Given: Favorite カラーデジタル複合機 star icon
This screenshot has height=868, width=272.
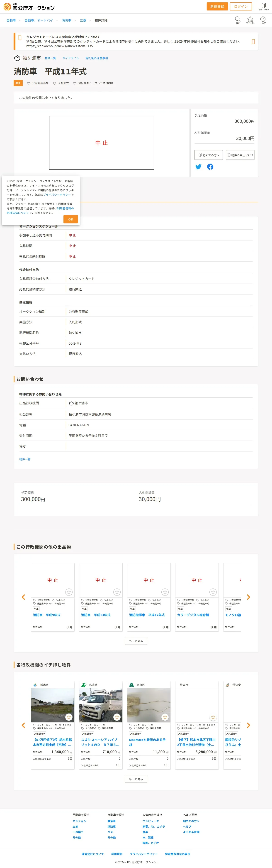Looking at the screenshot, I should tap(213, 592).
